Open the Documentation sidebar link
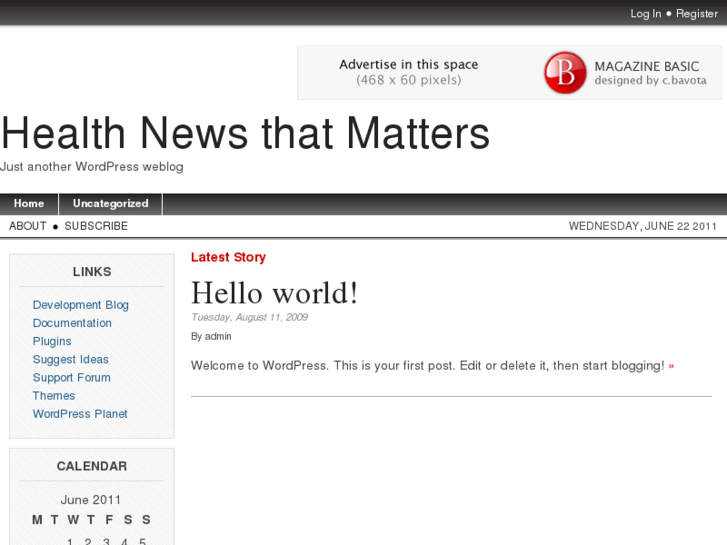This screenshot has height=545, width=727. point(72,323)
